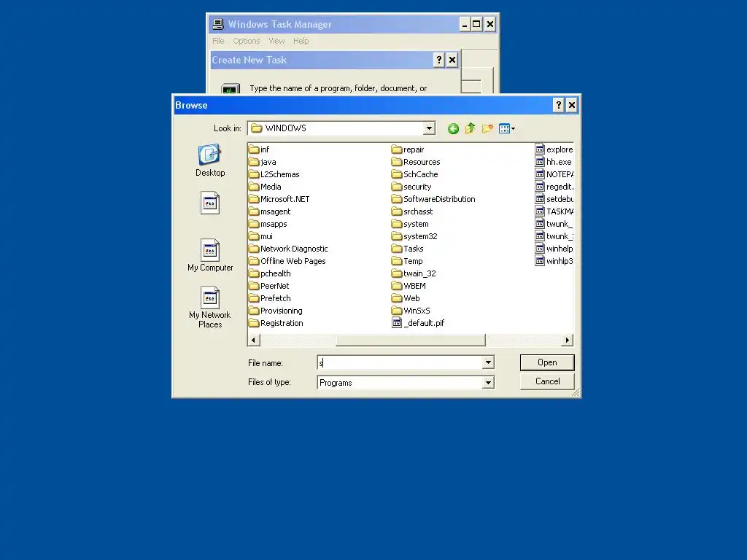Open Options menu in Task Manager
747x560 pixels.
click(x=247, y=41)
